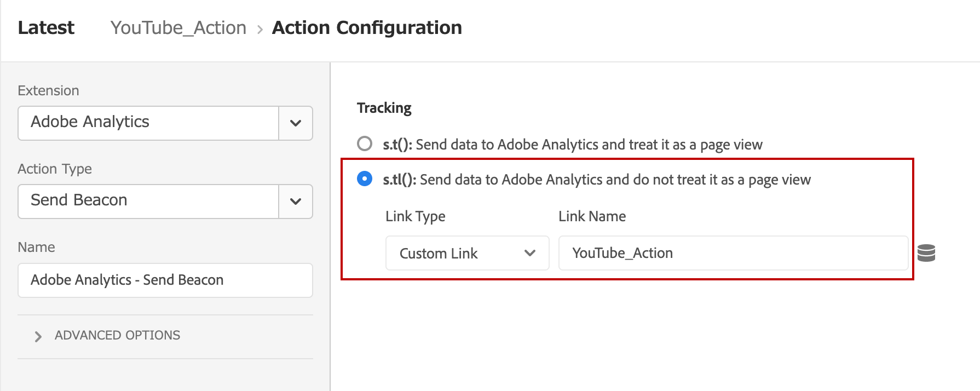The width and height of the screenshot is (980, 391).
Task: Click the Extension dropdown arrow
Action: pos(296,123)
